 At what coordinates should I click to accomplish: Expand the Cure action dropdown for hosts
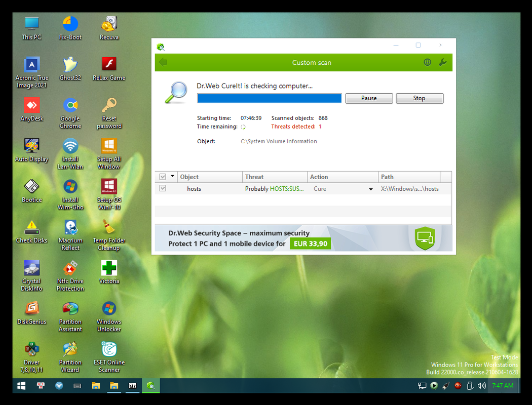[370, 189]
